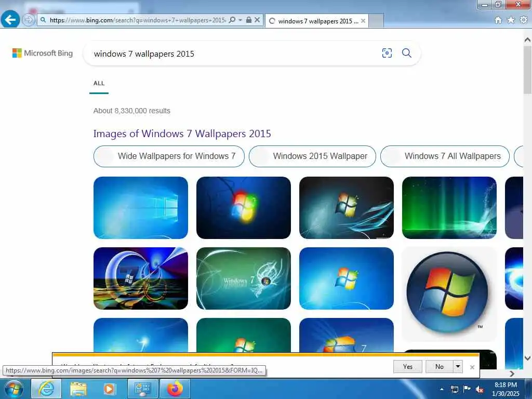Open the clock showing 8:18 PM

pos(506,389)
